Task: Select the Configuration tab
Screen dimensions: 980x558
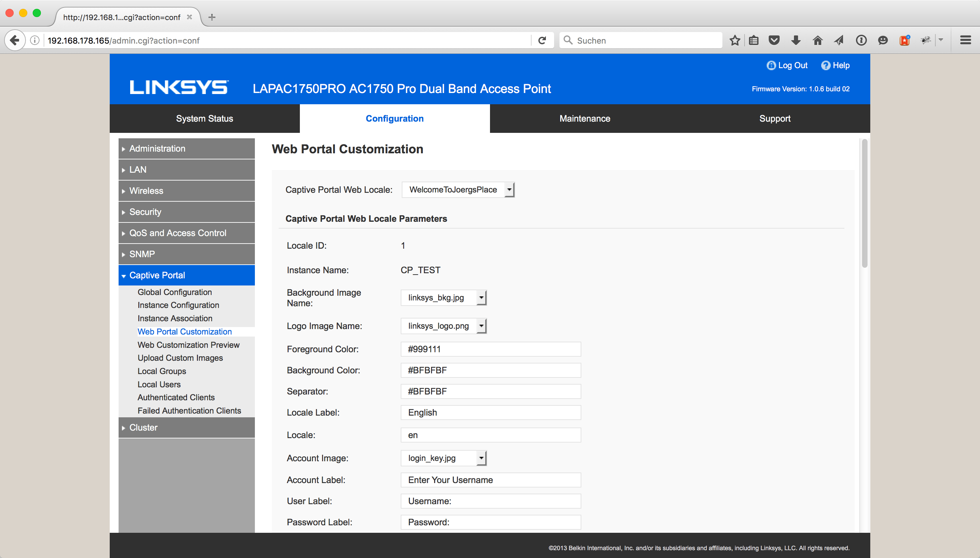Action: tap(395, 119)
